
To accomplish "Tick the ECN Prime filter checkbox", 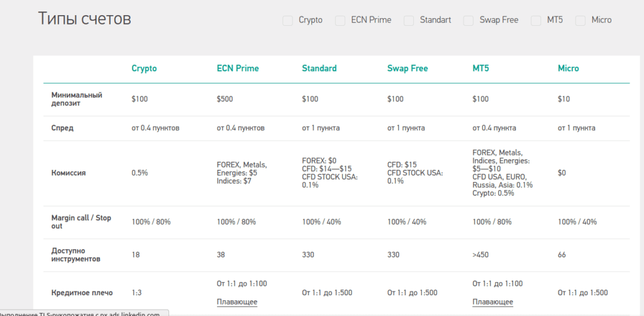I will coord(340,20).
